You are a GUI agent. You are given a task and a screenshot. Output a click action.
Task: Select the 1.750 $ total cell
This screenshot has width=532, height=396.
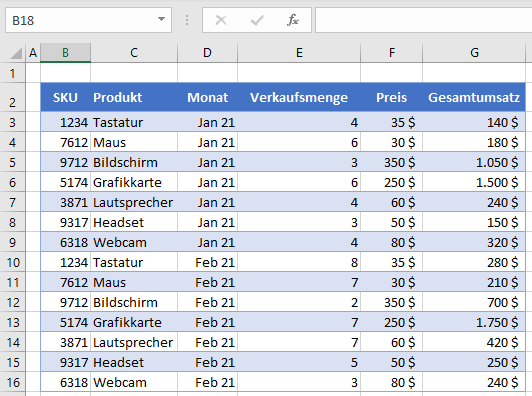(474, 322)
